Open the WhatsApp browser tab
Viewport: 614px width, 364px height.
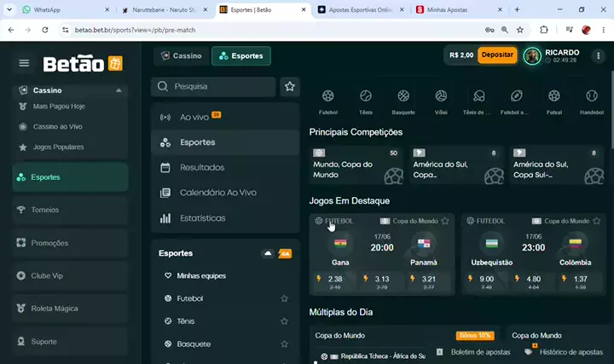click(x=66, y=9)
